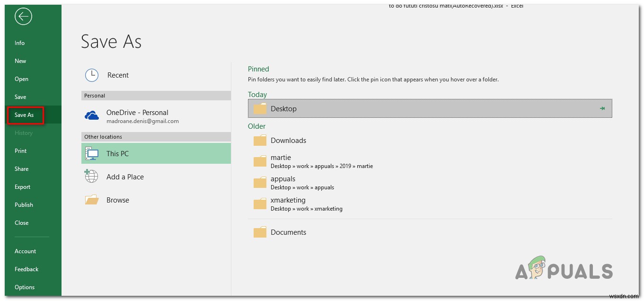644x301 pixels.
Task: Open the Share menu item
Action: [21, 169]
